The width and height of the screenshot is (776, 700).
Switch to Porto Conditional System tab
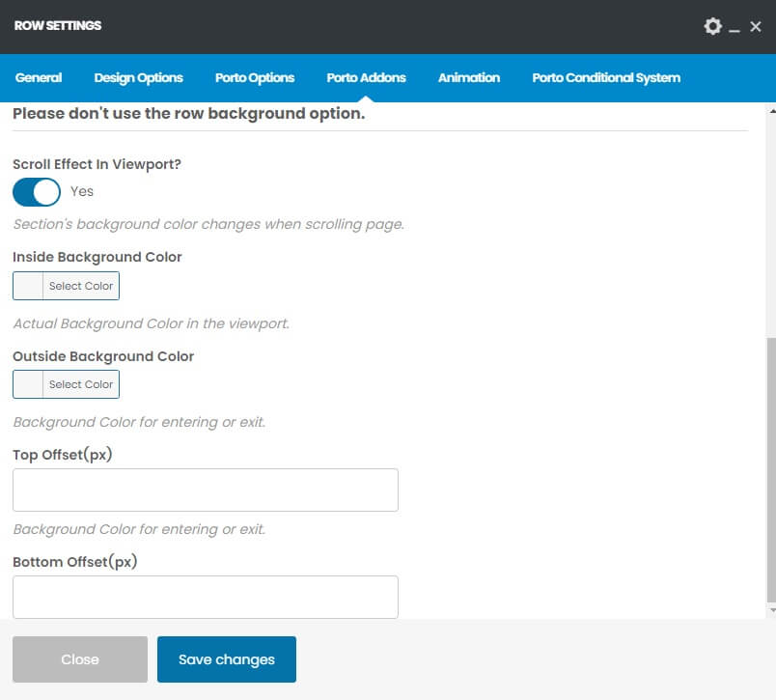tap(606, 77)
